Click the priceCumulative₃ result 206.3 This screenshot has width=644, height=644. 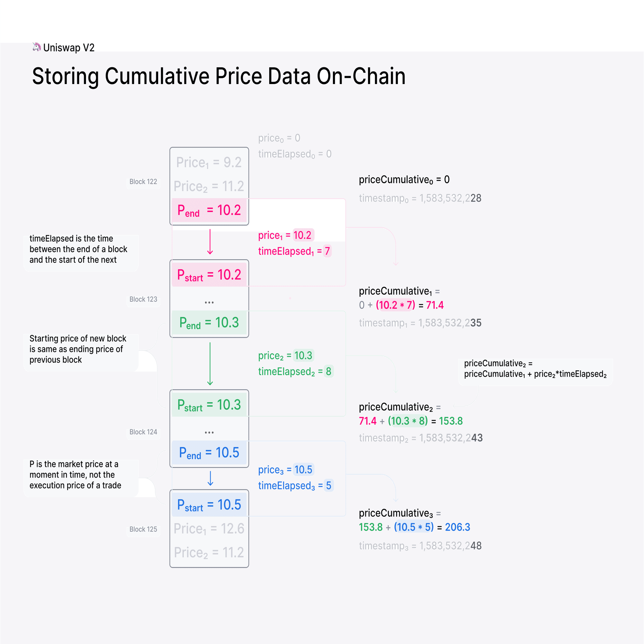457,527
